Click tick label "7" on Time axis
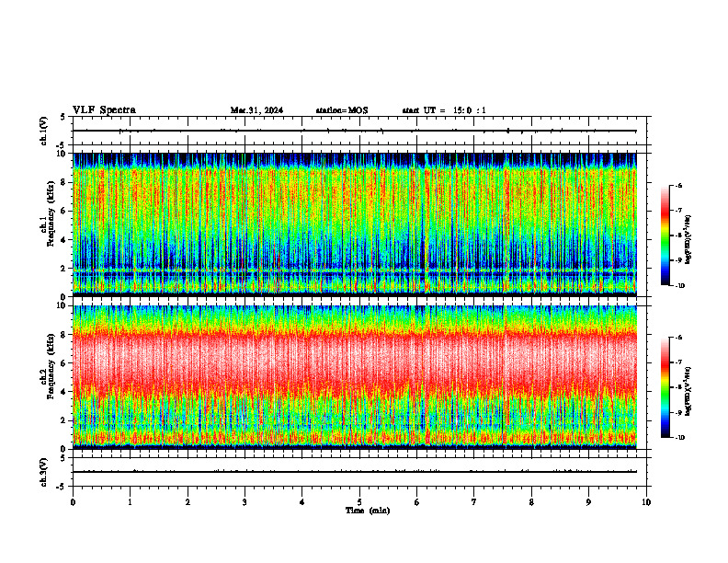Viewport: 728px width, 563px height. point(474,502)
